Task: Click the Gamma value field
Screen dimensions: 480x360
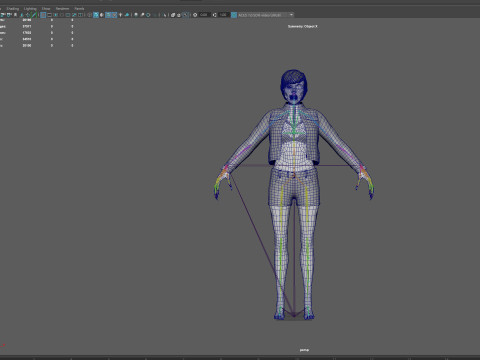Action: pos(223,15)
